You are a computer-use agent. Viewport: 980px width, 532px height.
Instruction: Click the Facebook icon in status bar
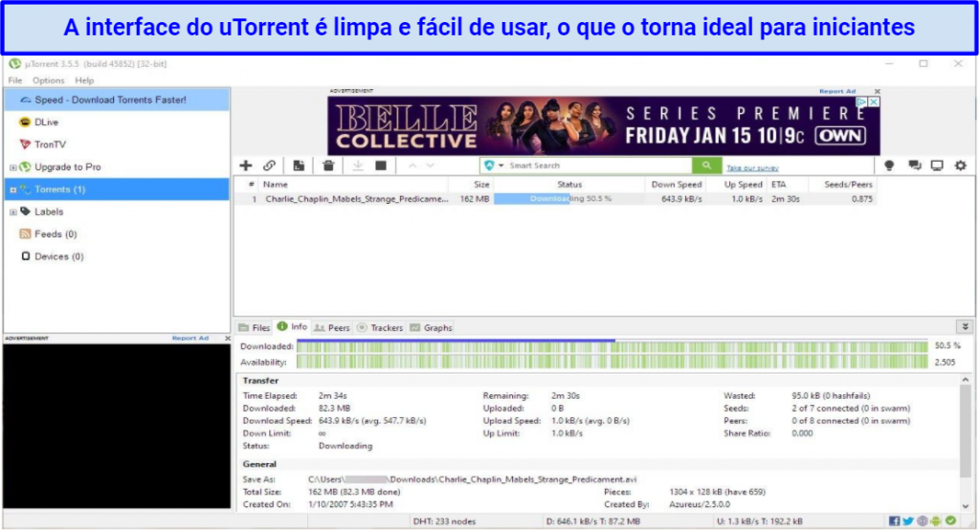[895, 521]
